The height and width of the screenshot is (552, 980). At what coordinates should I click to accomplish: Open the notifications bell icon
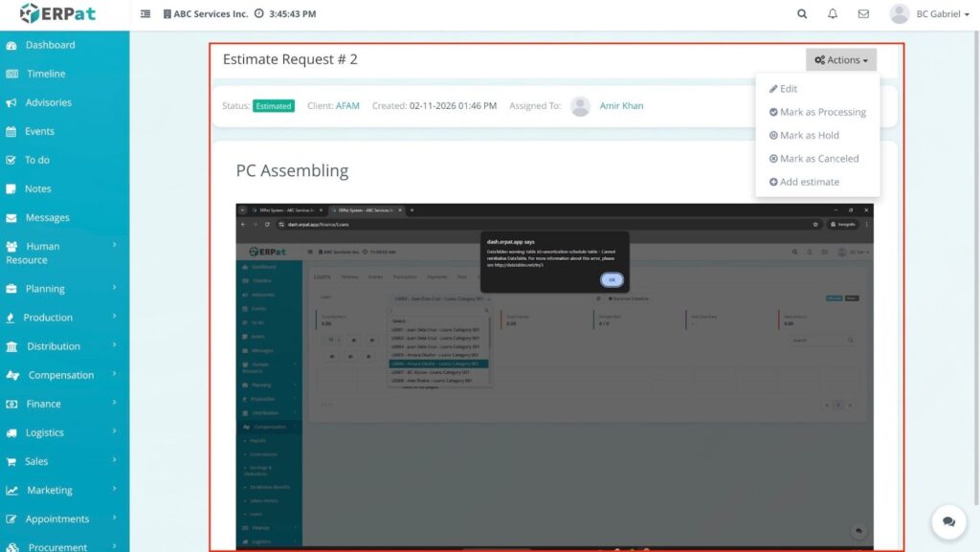(833, 14)
